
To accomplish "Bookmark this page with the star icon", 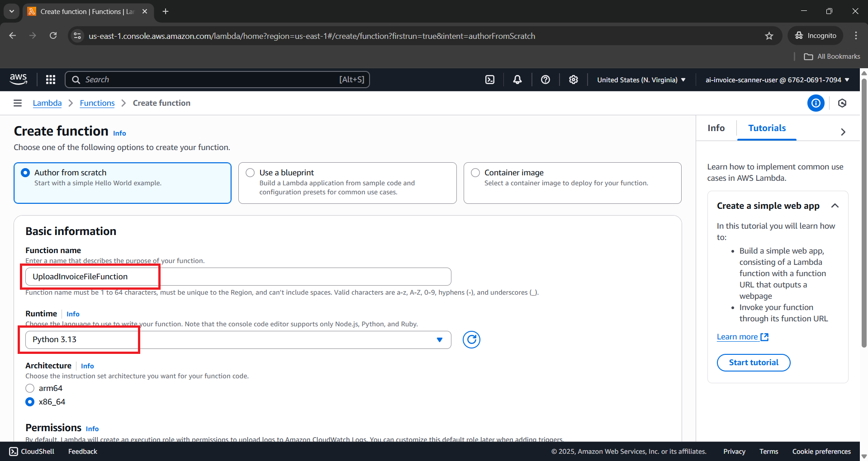I will [x=769, y=36].
